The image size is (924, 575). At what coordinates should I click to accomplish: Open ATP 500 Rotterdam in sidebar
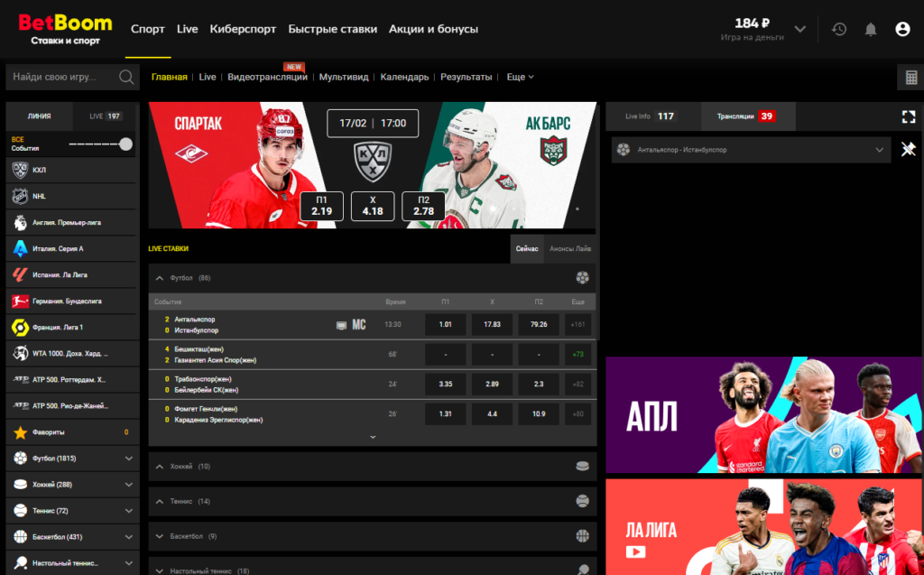70,380
